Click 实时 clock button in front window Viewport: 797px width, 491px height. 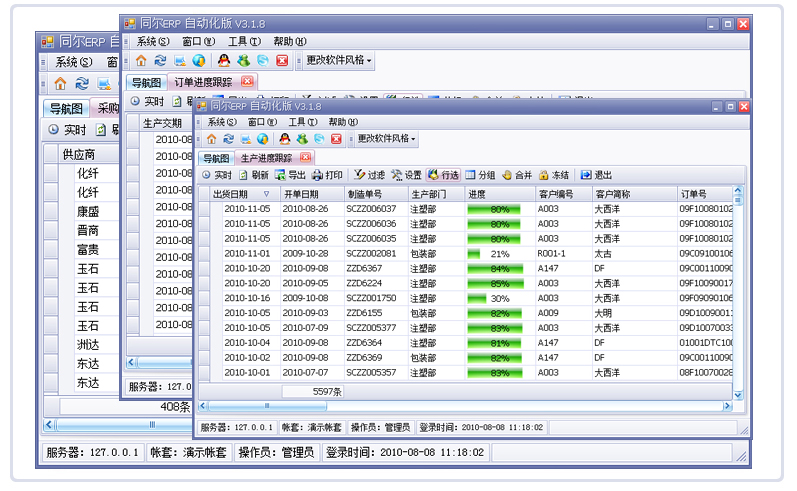(x=217, y=175)
